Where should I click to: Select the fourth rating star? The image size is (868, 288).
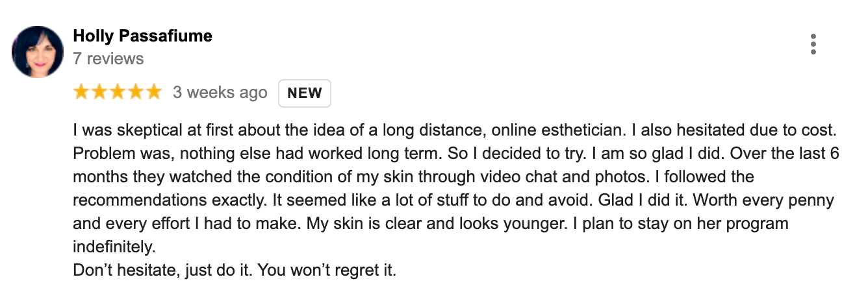point(135,93)
